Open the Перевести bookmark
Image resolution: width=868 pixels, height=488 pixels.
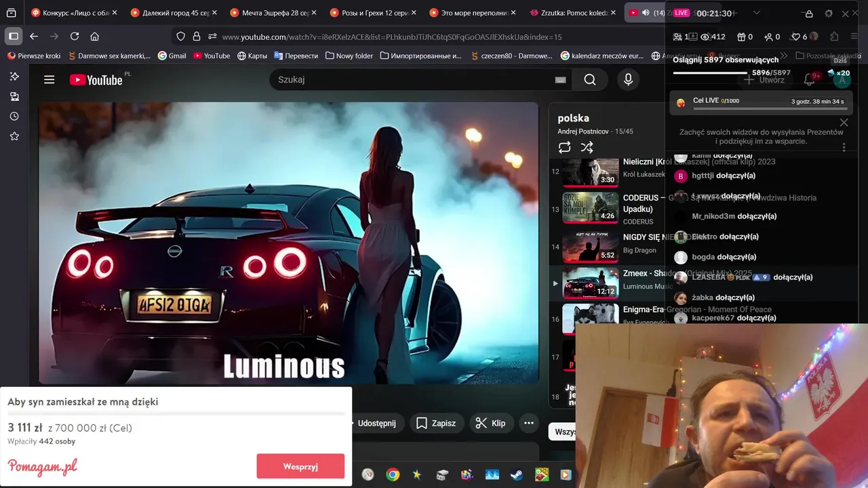coord(296,56)
